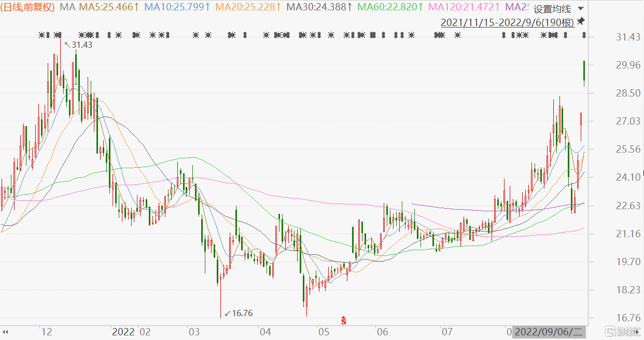Click the 31.43 high price annotation
644x340 pixels.
point(81,45)
